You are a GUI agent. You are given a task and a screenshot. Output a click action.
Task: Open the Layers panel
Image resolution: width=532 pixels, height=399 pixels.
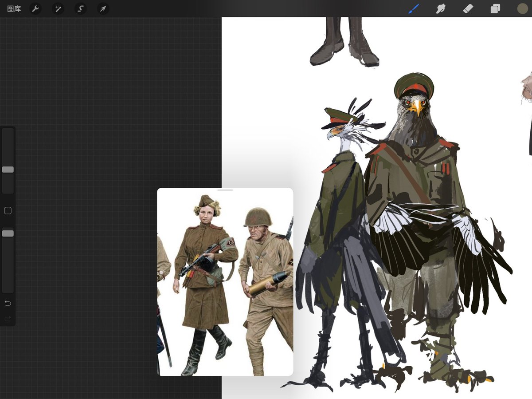[x=495, y=8]
